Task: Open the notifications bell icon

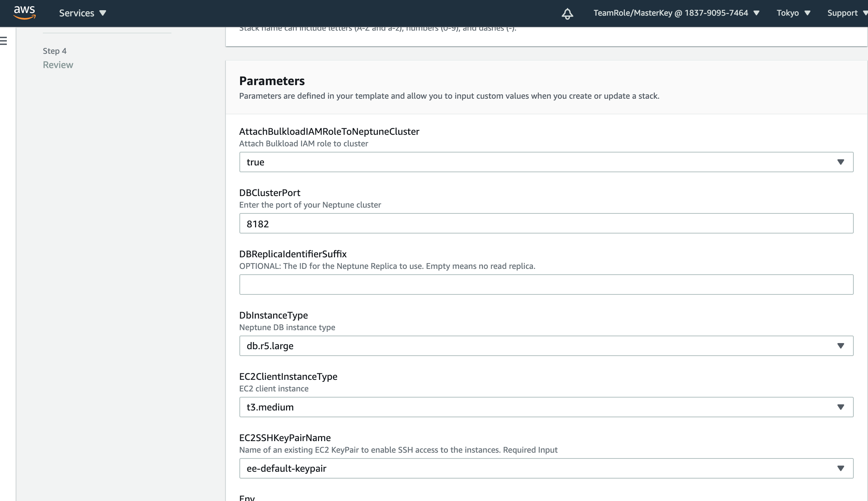Action: (567, 14)
